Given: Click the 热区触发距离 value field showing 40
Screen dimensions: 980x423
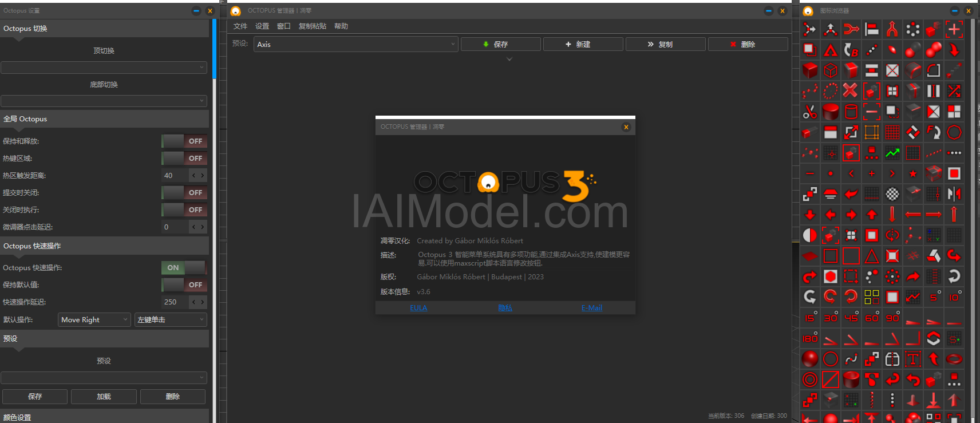Looking at the screenshot, I should tap(175, 176).
